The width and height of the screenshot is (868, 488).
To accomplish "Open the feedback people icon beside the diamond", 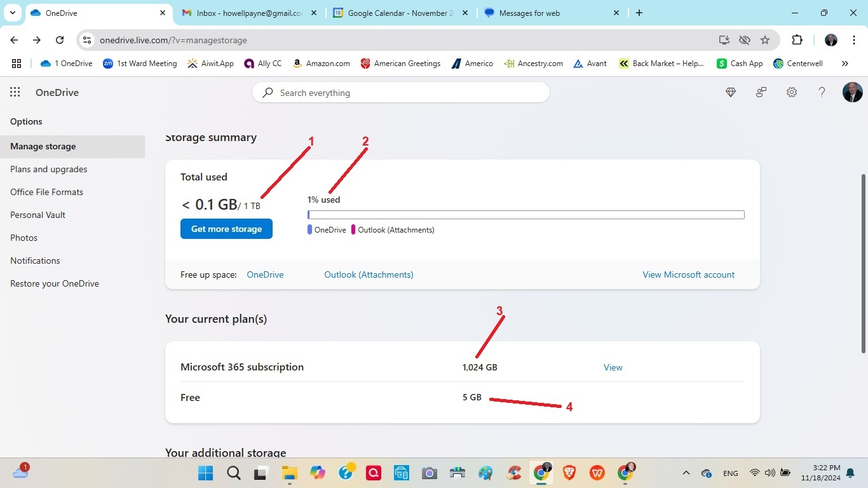I will [x=761, y=93].
